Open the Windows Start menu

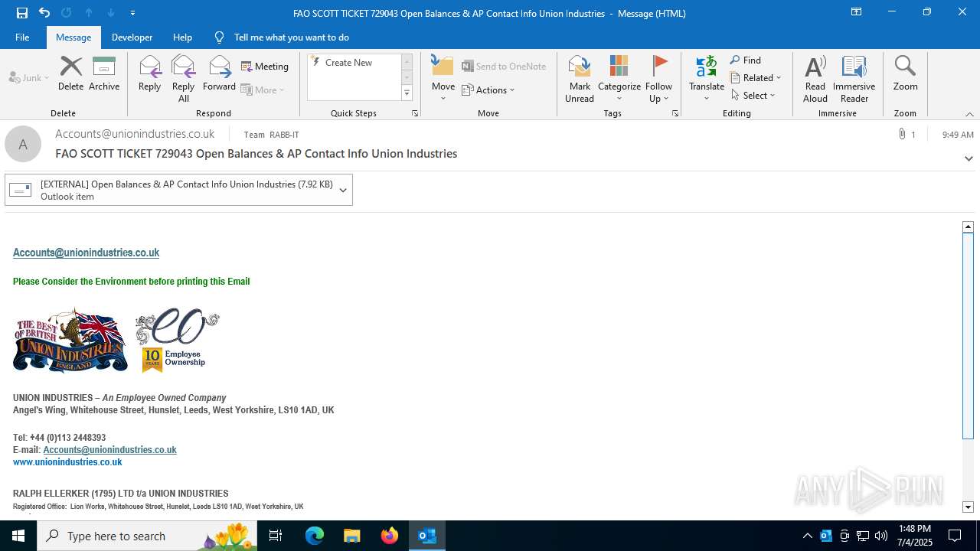[x=18, y=536]
